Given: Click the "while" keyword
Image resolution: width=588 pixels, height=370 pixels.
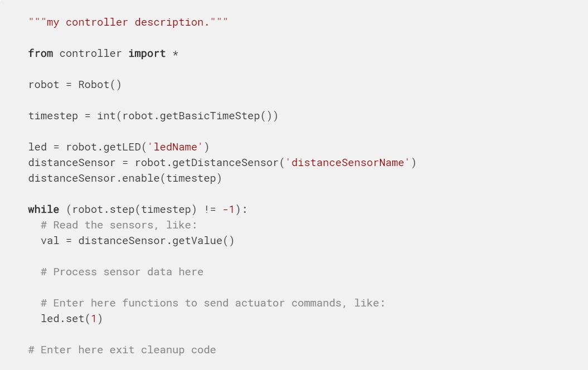Looking at the screenshot, I should click(43, 210).
